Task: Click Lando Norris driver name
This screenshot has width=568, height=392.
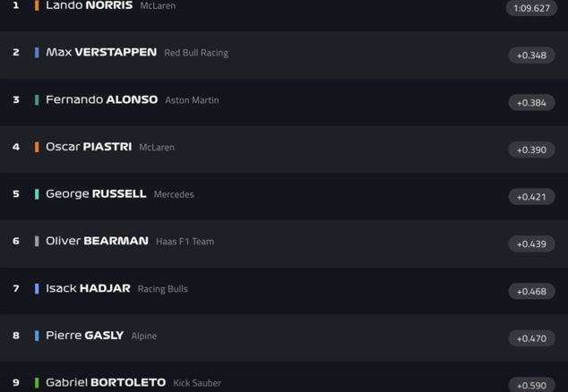Action: coord(89,5)
